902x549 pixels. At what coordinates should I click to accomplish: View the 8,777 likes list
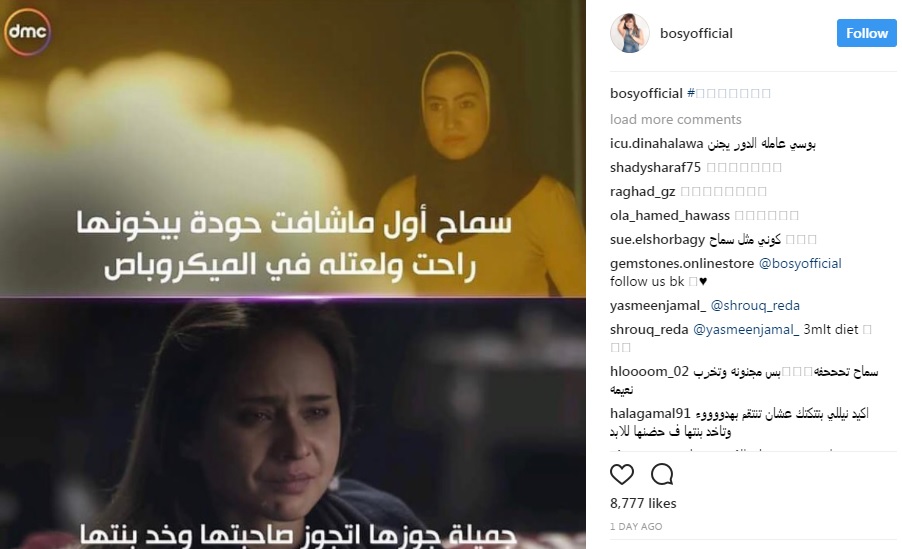643,504
